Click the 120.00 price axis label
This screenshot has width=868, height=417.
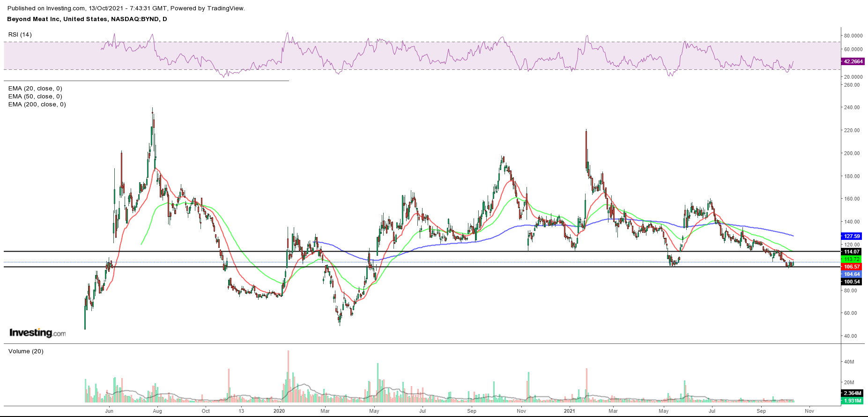(852, 245)
